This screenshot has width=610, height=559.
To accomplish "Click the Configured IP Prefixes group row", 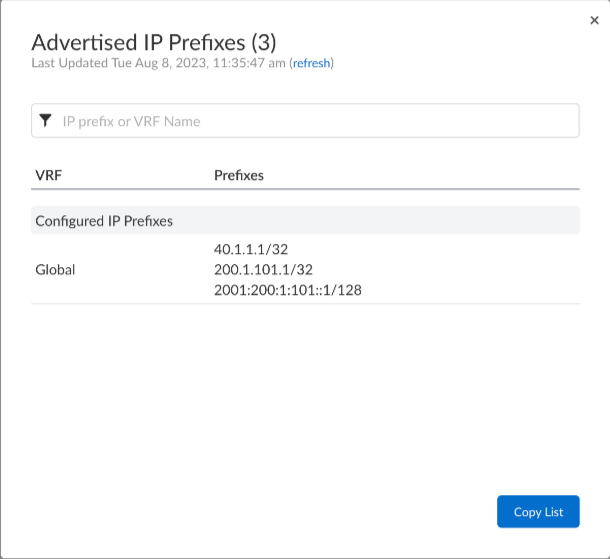I will [x=305, y=220].
